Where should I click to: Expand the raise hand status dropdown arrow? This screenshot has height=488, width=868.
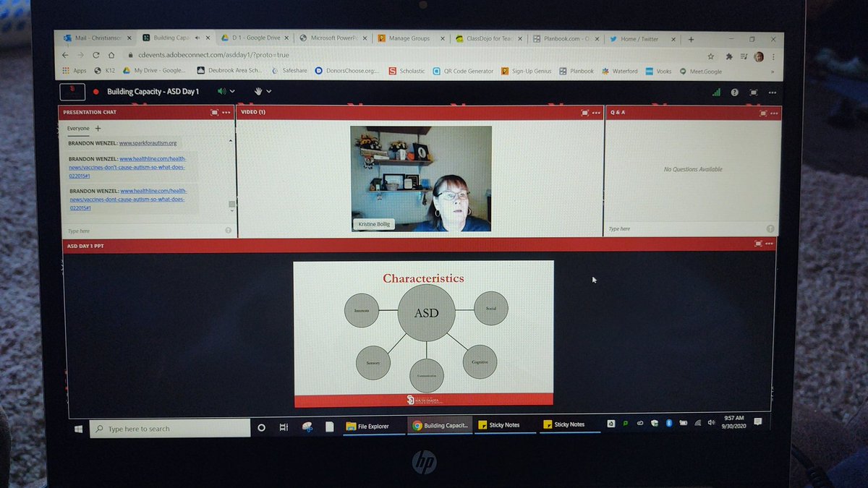269,92
